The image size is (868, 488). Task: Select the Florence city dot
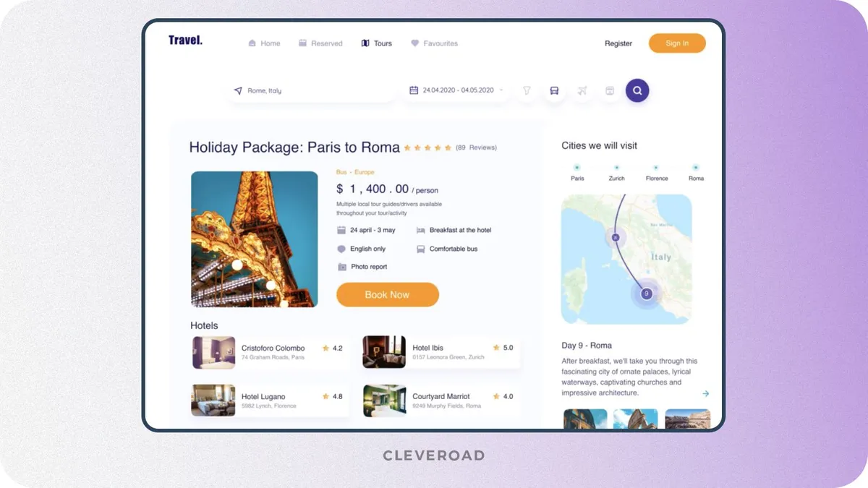(656, 167)
